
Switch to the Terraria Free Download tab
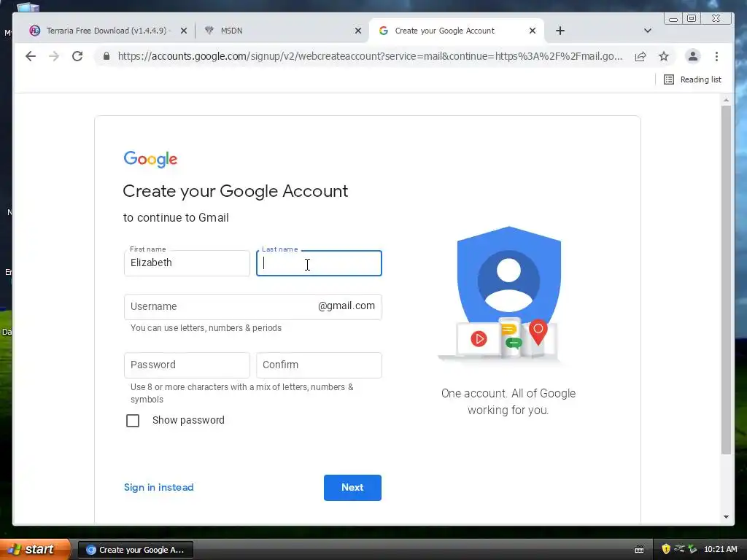(x=109, y=31)
